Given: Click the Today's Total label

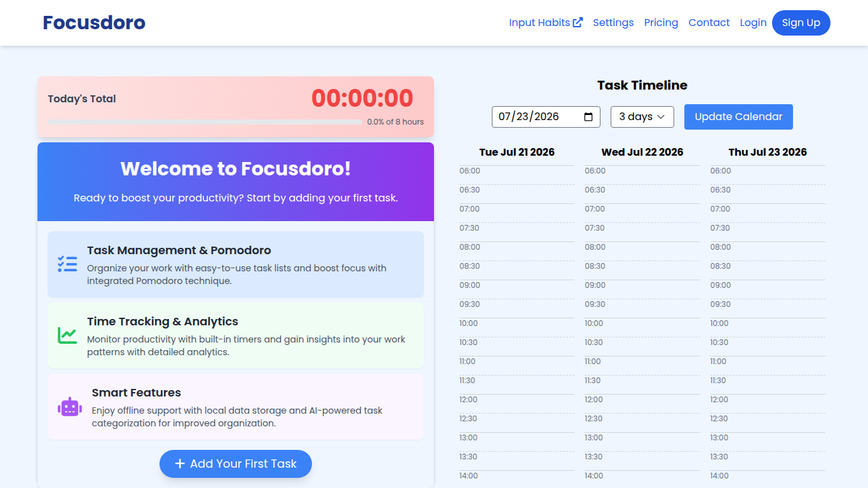Looking at the screenshot, I should point(82,98).
